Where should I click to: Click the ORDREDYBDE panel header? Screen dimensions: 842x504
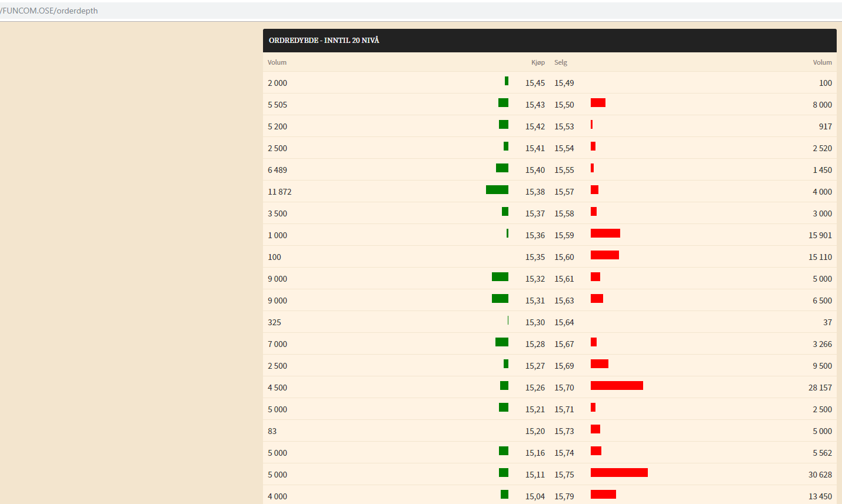(550, 41)
